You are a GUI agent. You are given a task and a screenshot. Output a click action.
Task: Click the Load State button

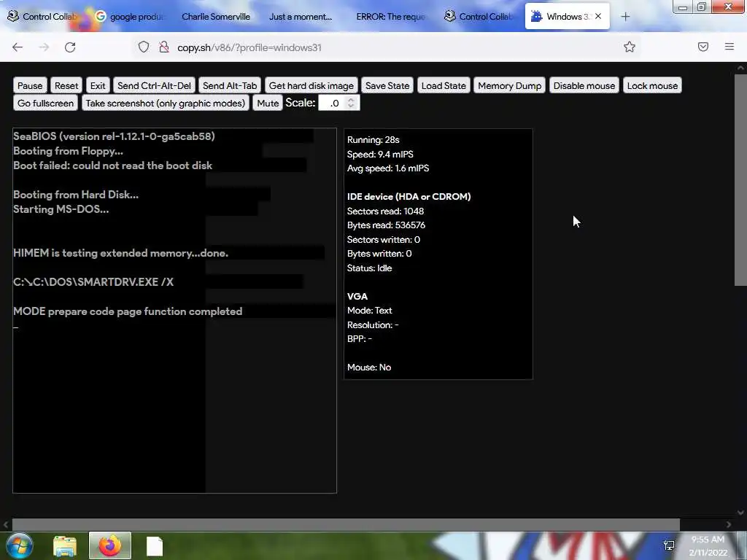point(444,86)
